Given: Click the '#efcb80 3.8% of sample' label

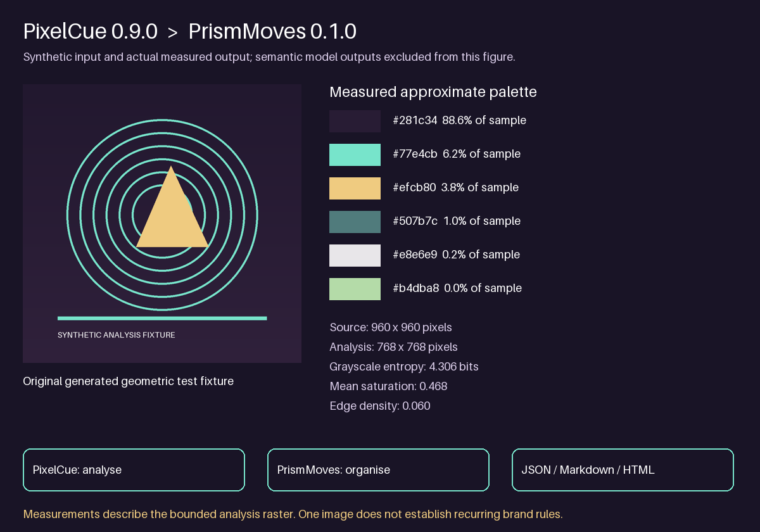Looking at the screenshot, I should [x=455, y=187].
